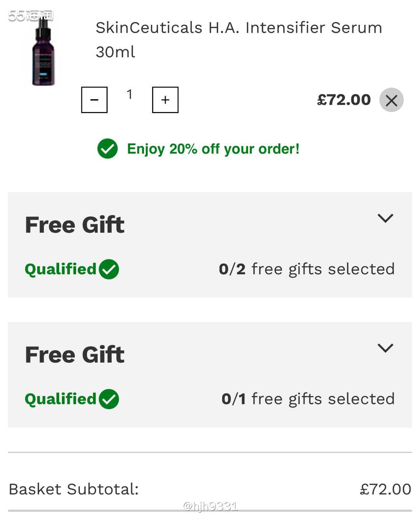
Task: Expand chevron of the 0/1 Free Gift panel
Action: click(x=385, y=348)
